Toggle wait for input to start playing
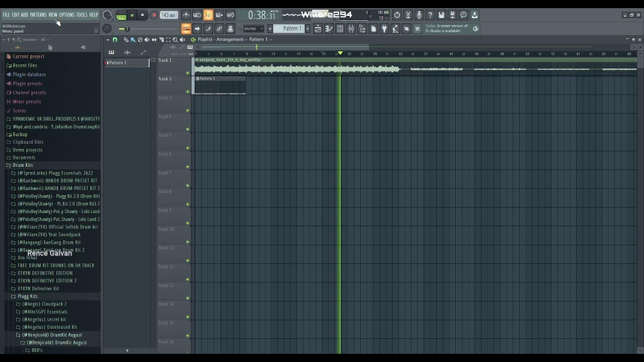The width and height of the screenshot is (644, 362). click(197, 15)
